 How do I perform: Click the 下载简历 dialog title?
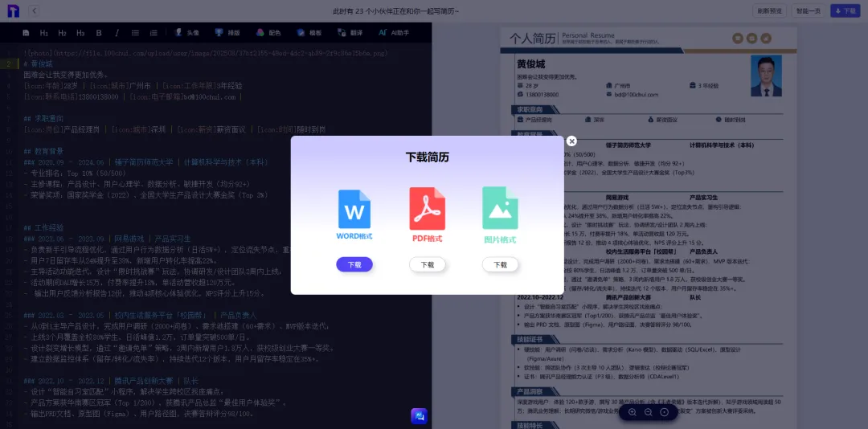[428, 157]
